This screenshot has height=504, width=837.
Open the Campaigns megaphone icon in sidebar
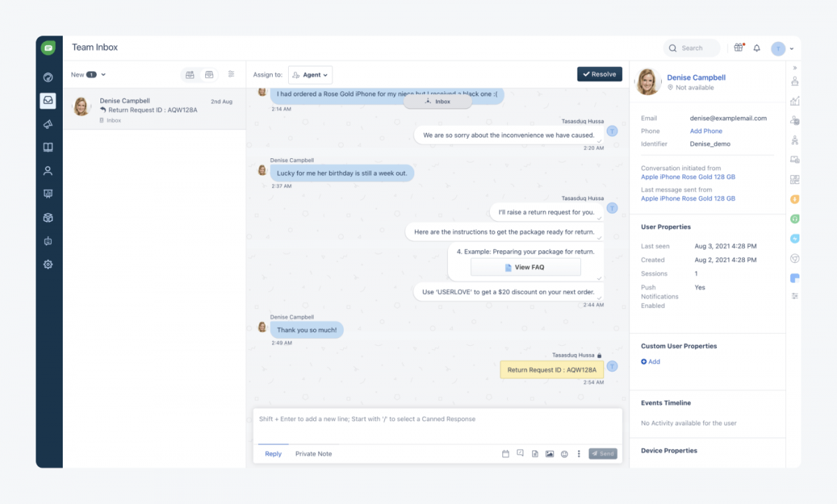(47, 124)
